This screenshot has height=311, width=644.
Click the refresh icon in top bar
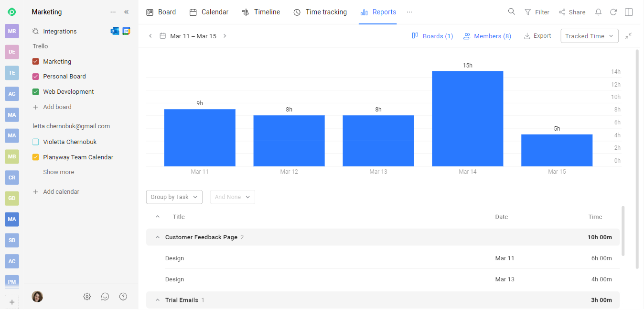tap(613, 12)
